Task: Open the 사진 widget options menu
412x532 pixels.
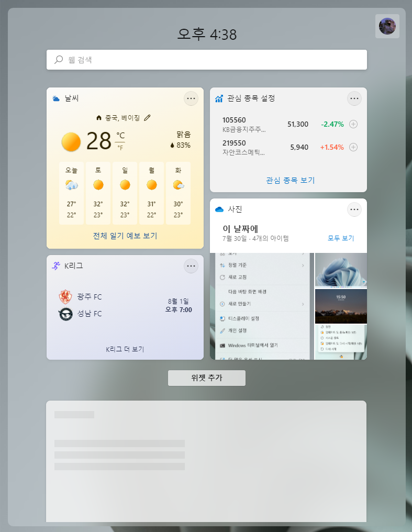Action: [354, 209]
